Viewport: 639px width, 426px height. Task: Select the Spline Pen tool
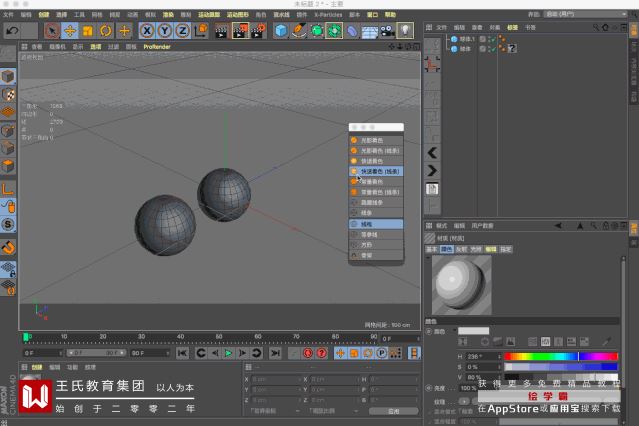pyautogui.click(x=299, y=31)
